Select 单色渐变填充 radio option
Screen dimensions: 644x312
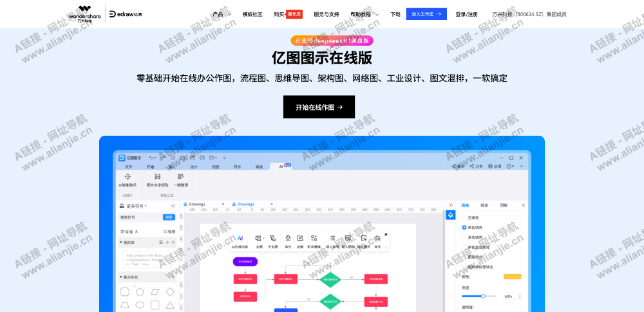click(464, 247)
